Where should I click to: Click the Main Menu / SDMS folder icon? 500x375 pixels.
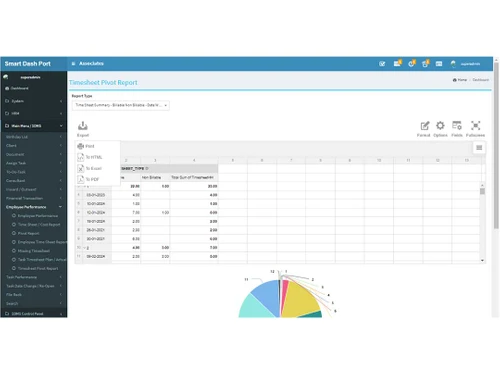point(7,126)
